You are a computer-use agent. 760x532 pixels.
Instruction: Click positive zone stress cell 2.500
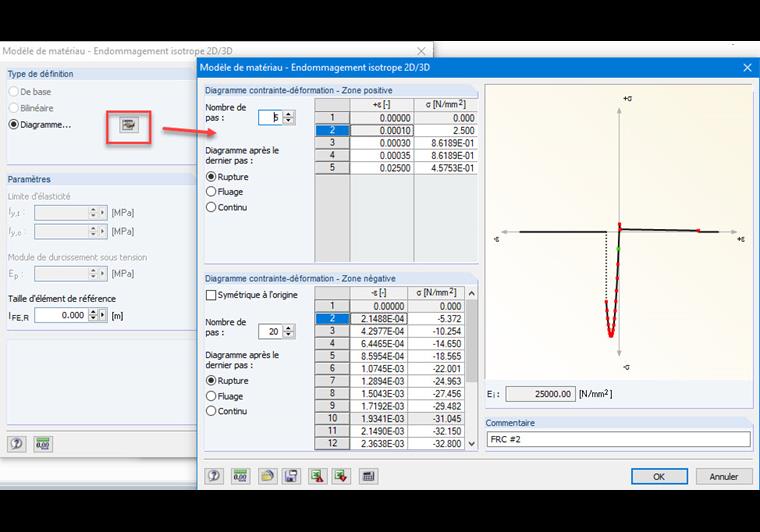(x=445, y=130)
